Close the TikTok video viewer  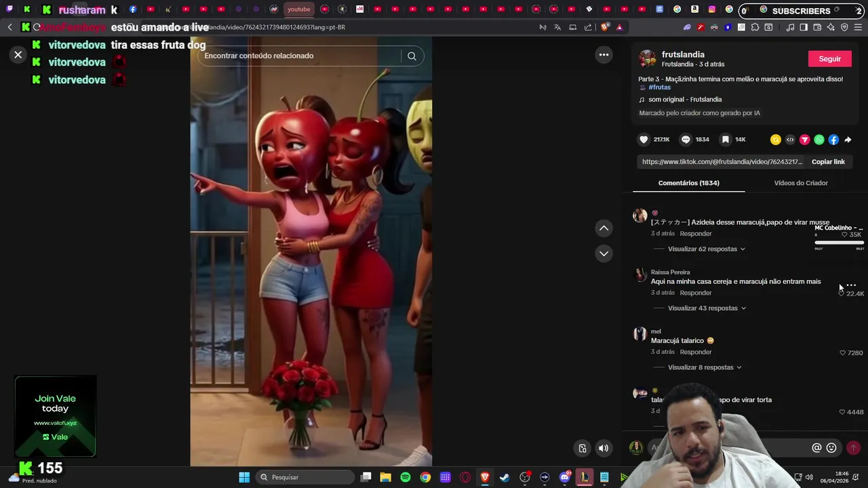pos(18,55)
